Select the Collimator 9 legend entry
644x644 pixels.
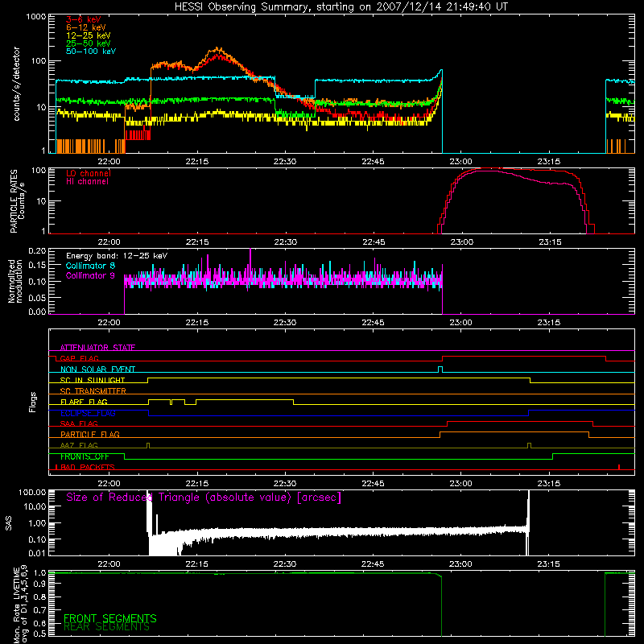(x=90, y=275)
